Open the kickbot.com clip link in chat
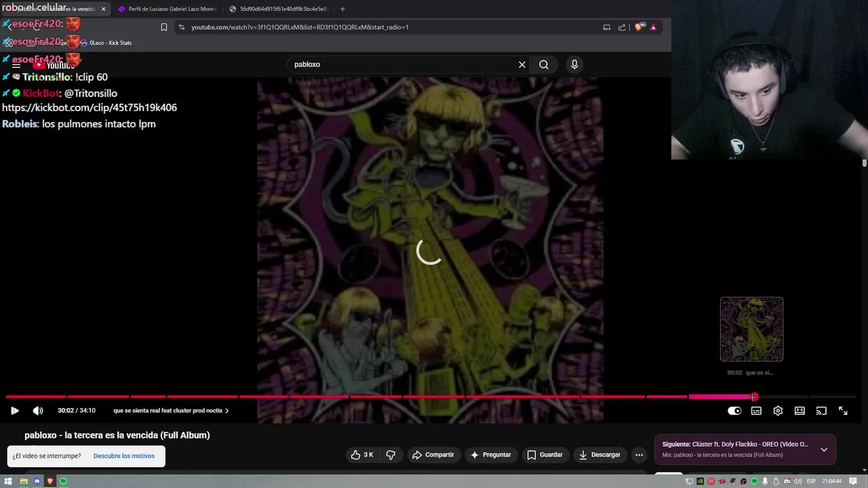The image size is (868, 488). [x=90, y=108]
